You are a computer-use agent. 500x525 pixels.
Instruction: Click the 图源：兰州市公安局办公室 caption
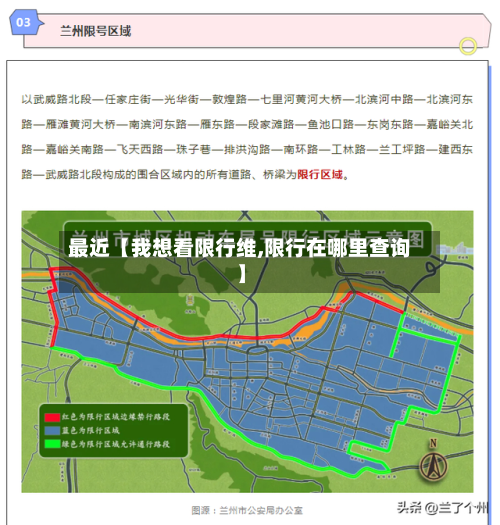pos(247,510)
